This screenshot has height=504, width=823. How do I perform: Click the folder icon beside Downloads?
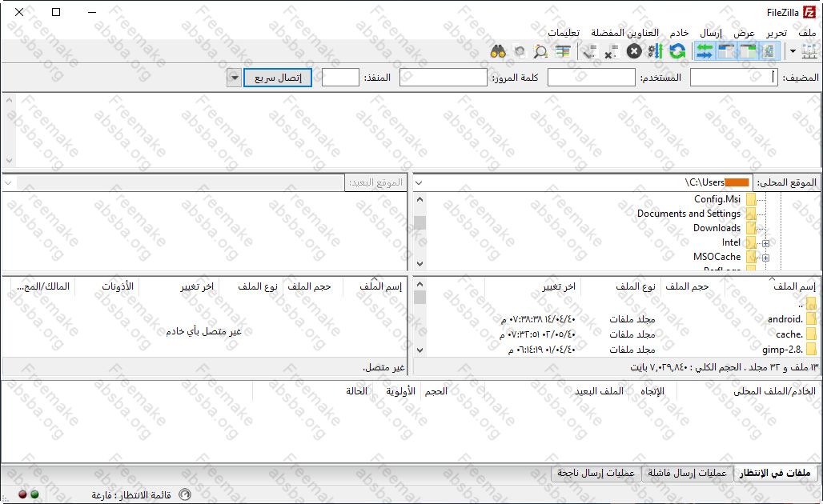pyautogui.click(x=751, y=228)
